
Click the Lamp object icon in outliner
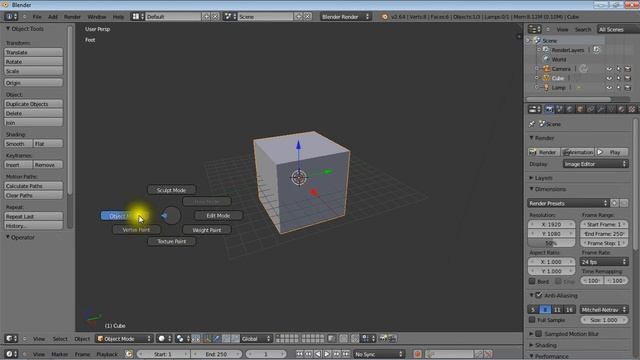547,87
